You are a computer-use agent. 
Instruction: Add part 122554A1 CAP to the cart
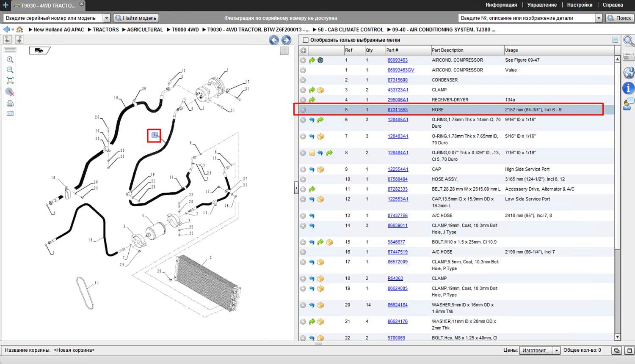pos(303,170)
